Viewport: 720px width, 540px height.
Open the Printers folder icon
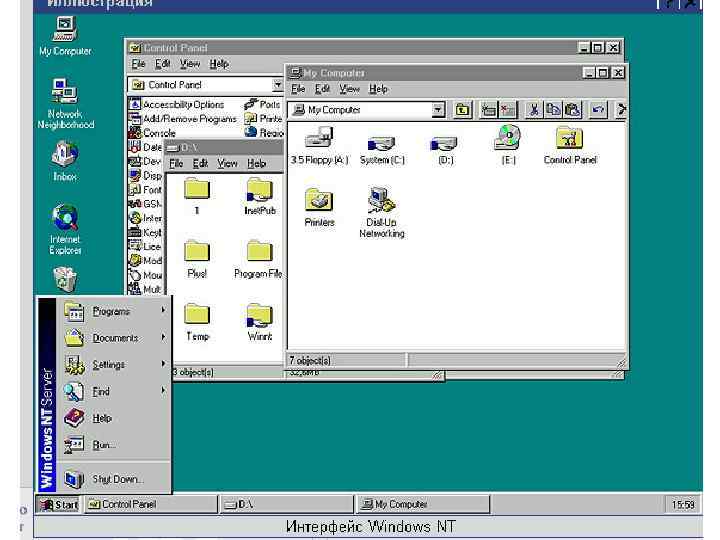[319, 207]
